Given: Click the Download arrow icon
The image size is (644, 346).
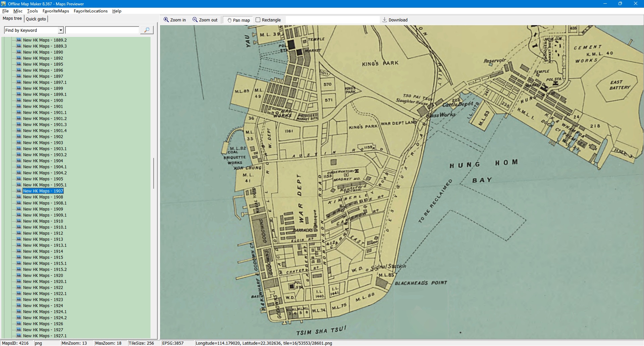Looking at the screenshot, I should [385, 20].
